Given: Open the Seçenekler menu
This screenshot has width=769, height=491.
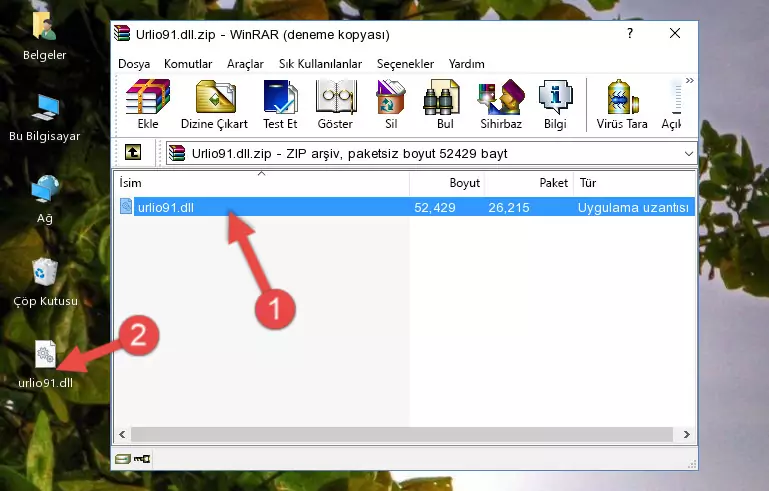Looking at the screenshot, I should (405, 64).
